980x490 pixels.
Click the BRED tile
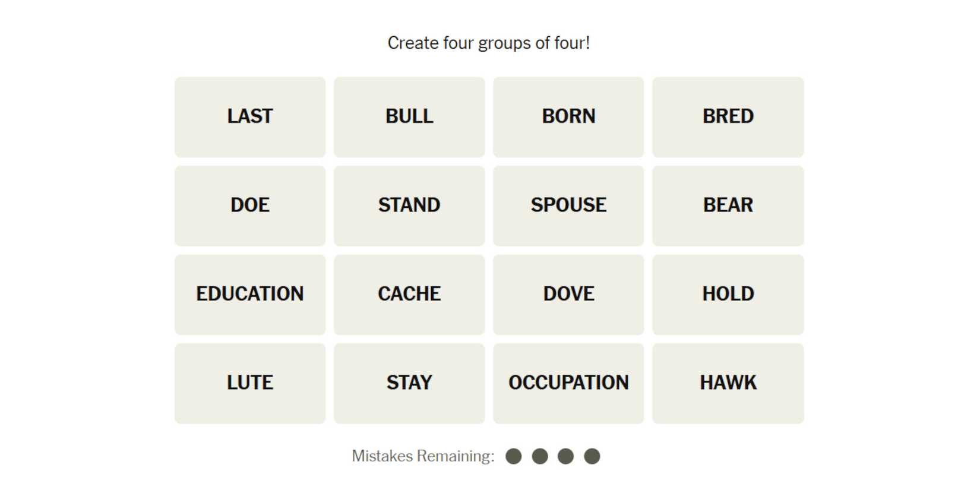(728, 117)
